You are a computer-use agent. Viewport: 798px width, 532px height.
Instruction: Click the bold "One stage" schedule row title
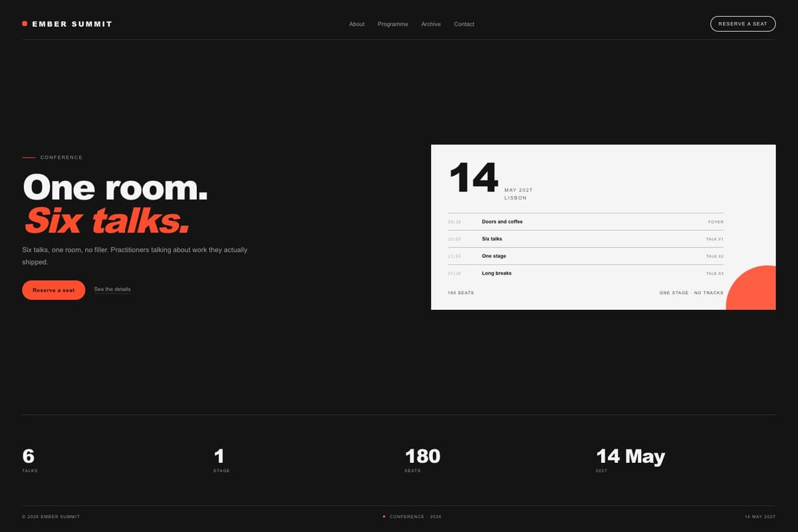(494, 256)
